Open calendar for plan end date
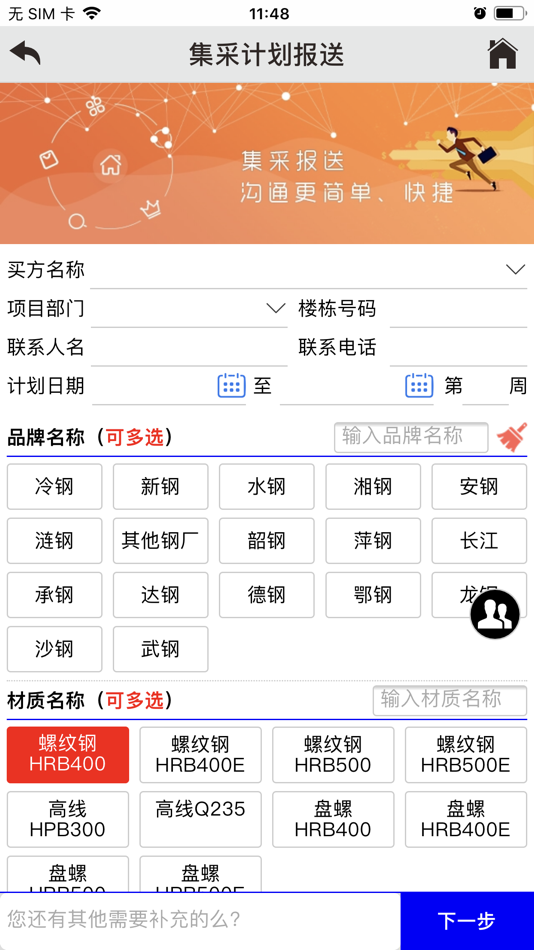534x950 pixels. pos(419,386)
